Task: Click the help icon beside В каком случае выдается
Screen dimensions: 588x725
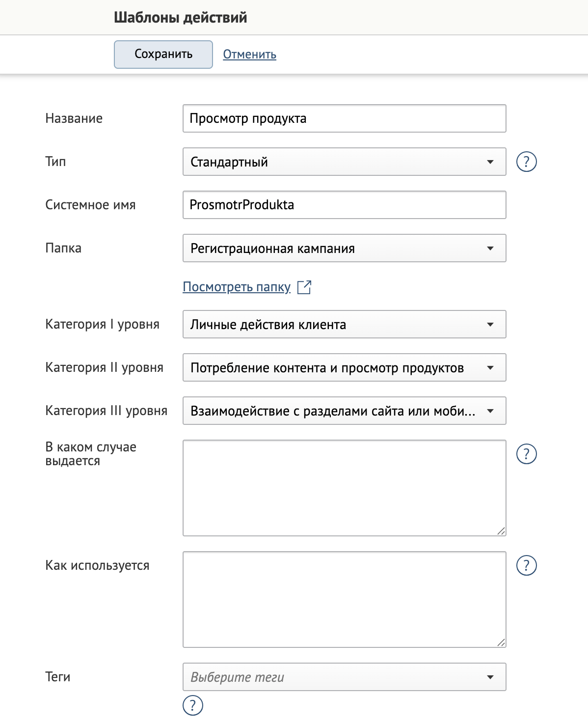Action: (x=526, y=454)
